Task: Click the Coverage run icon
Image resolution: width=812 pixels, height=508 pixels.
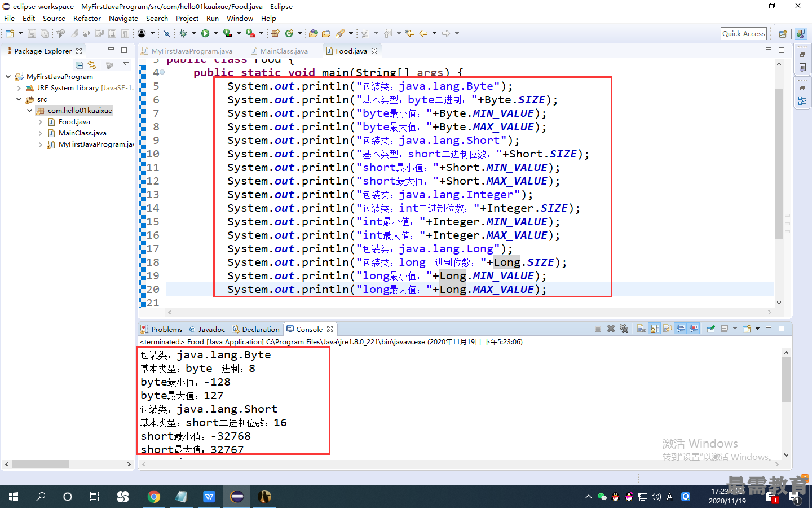Action: [228, 33]
